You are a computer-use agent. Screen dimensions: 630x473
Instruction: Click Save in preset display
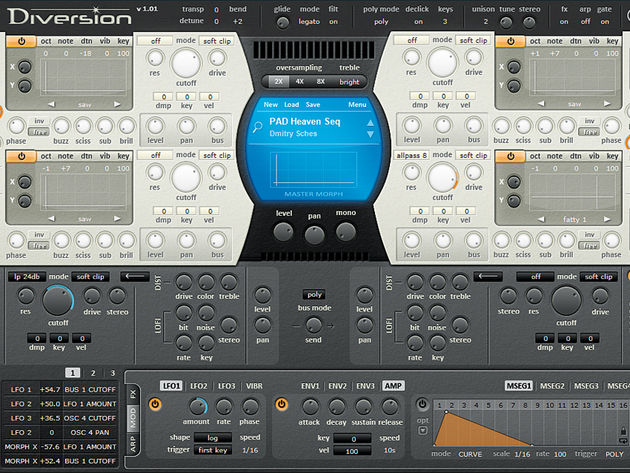click(x=313, y=104)
